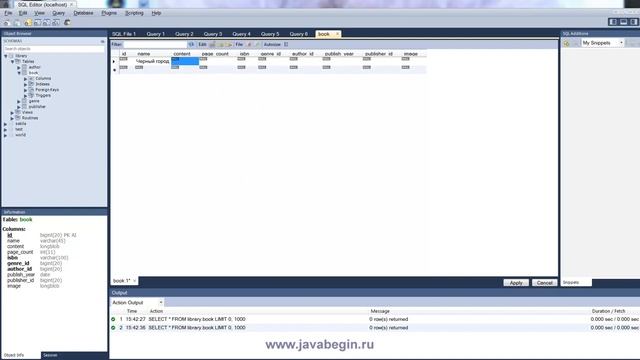Viewport: 640px width, 360px height.
Task: Expand the sakila schema
Action: tap(5, 124)
